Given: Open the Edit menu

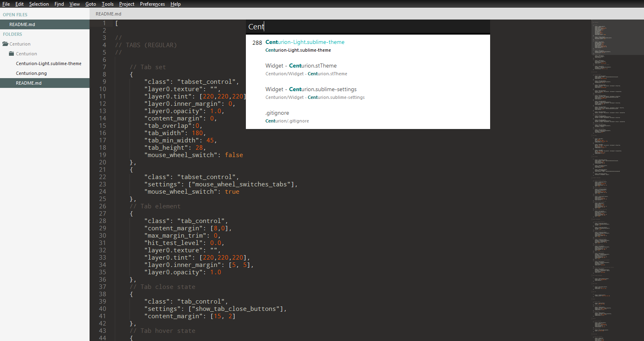Looking at the screenshot, I should tap(20, 4).
